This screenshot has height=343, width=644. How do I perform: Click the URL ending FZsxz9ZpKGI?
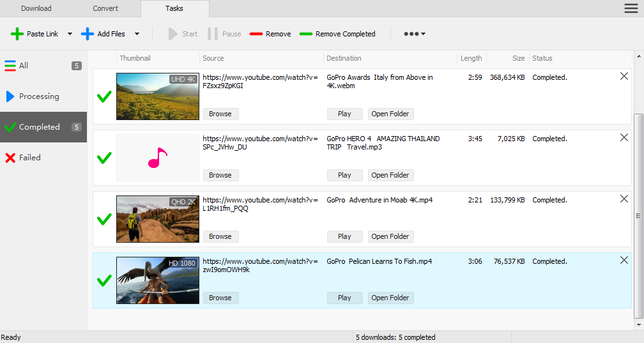(x=261, y=81)
